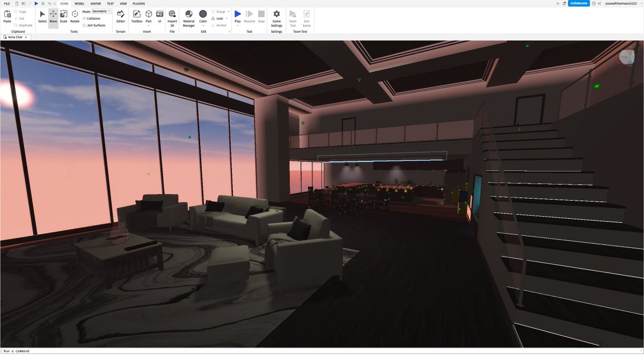644x362 pixels.
Task: Click the Run a command input bar
Action: [322, 351]
